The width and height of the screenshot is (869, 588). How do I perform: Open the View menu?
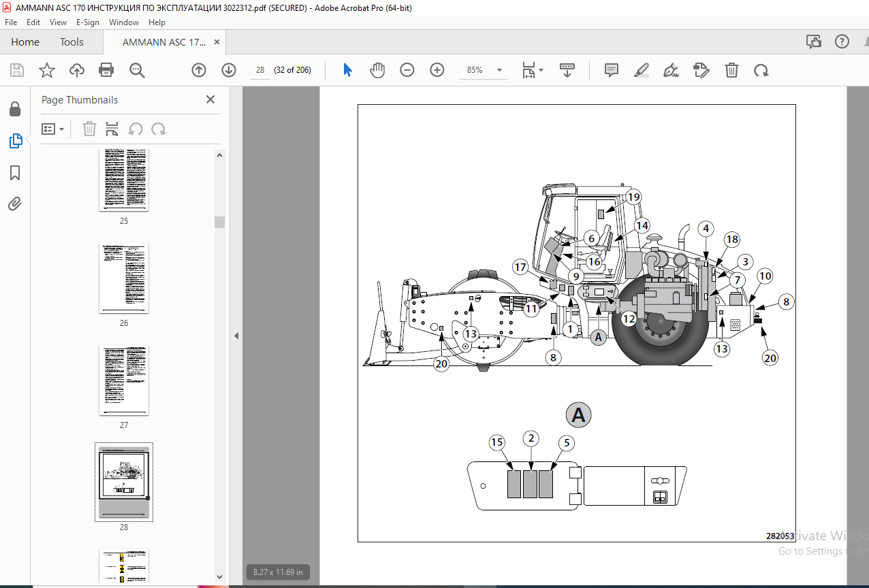59,22
